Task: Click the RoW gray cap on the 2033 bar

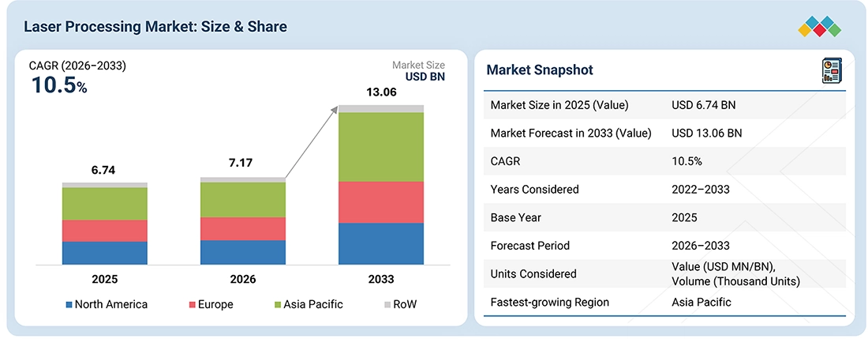Action: [x=381, y=108]
